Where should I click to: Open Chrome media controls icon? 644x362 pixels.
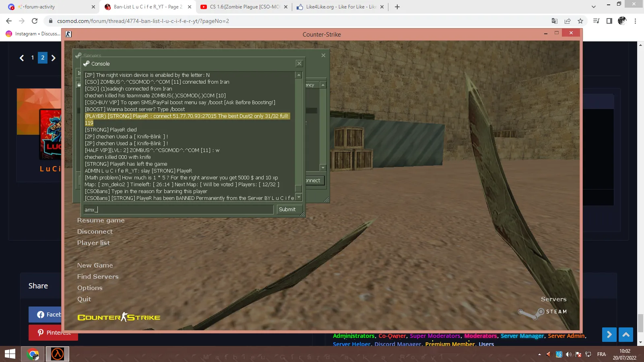597,21
